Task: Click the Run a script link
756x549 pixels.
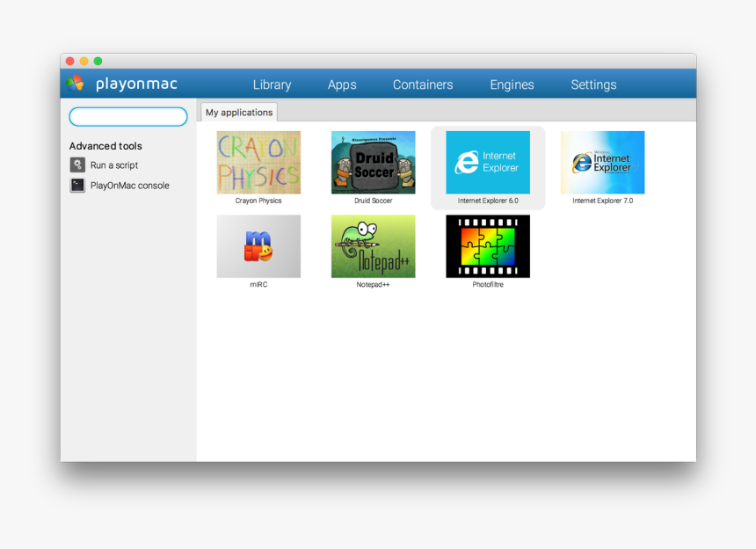Action: (114, 165)
